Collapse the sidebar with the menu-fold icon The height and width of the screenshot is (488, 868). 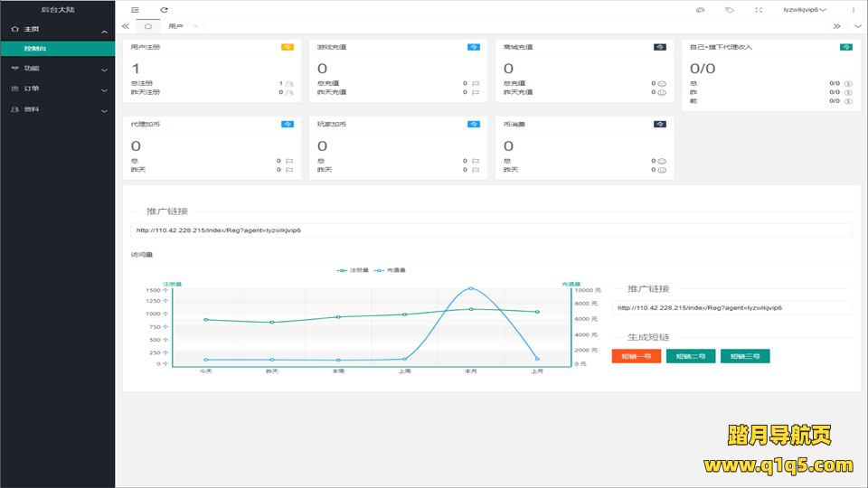pyautogui.click(x=135, y=10)
